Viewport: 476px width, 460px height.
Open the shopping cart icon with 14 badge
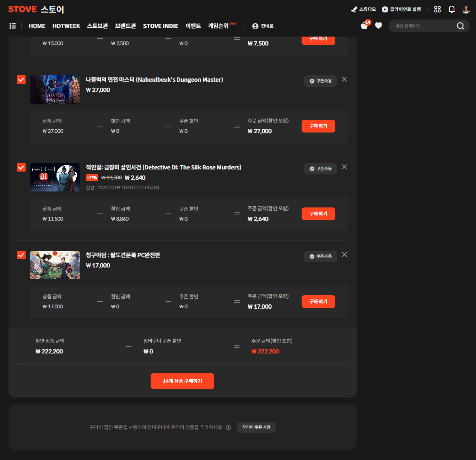point(364,25)
